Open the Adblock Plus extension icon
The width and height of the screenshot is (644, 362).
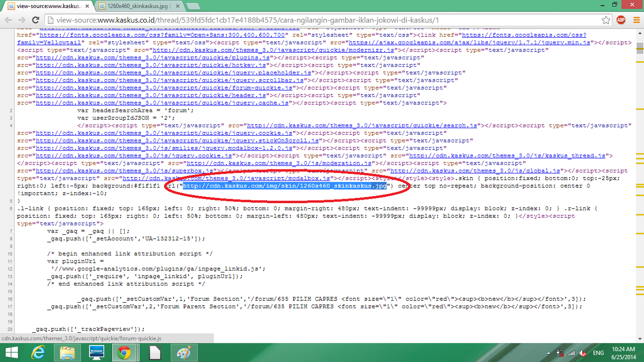point(621,20)
